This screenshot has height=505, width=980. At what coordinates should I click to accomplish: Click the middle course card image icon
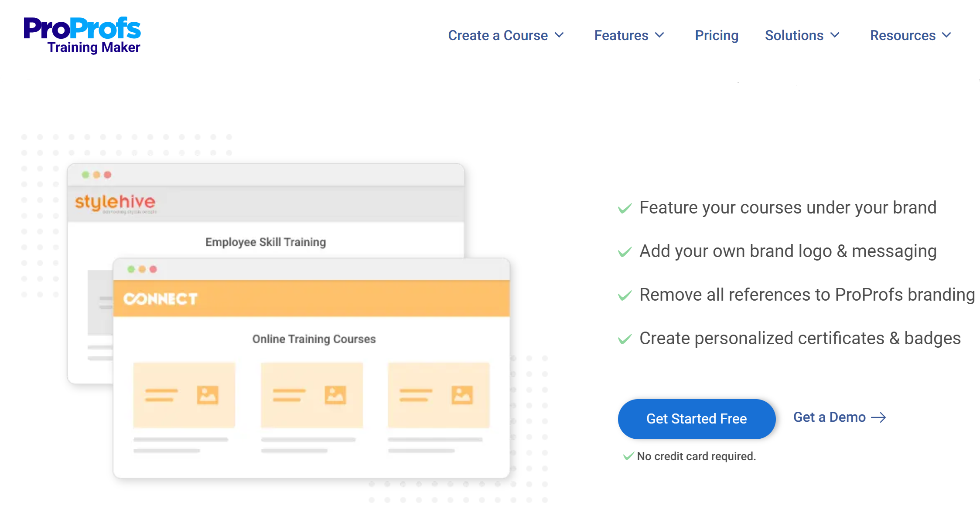(x=335, y=395)
